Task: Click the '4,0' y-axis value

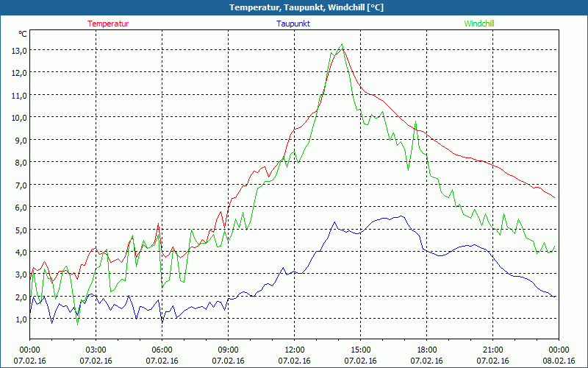Action: pos(21,252)
